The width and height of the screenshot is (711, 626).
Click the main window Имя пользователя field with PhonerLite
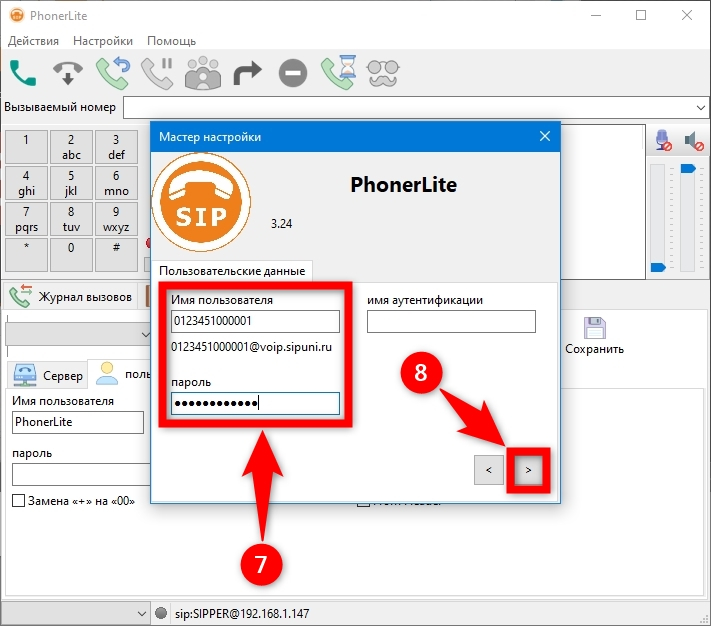(x=78, y=422)
